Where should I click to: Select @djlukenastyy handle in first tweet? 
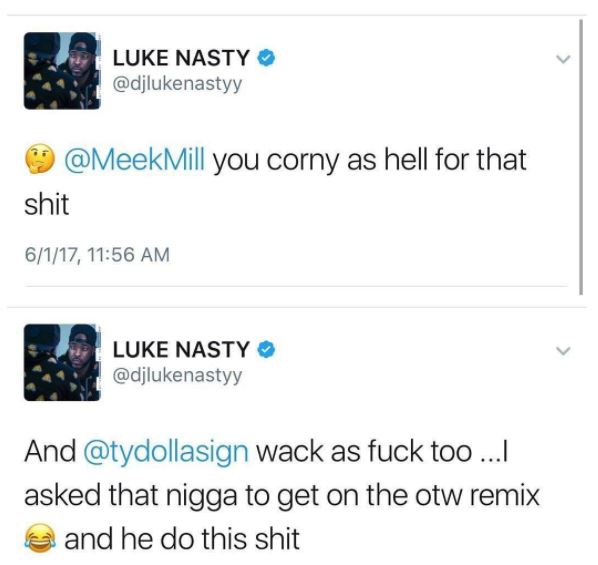[177, 84]
